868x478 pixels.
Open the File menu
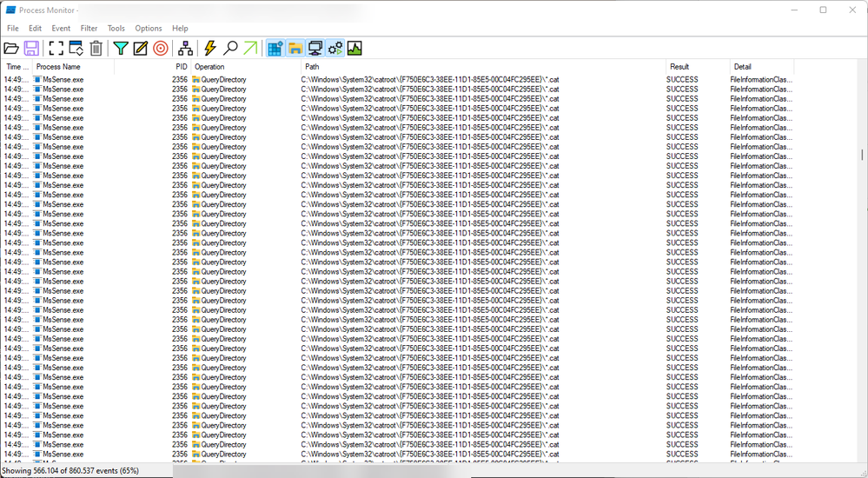pos(13,29)
